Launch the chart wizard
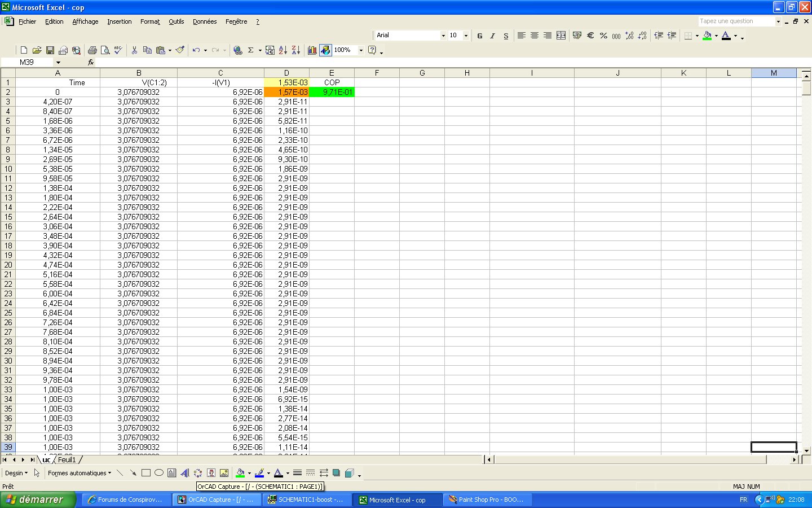Screen dimensions: 812x508 click(x=312, y=50)
